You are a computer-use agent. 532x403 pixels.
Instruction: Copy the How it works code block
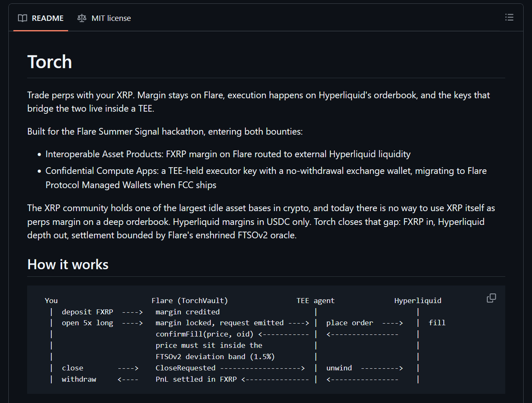pos(491,298)
